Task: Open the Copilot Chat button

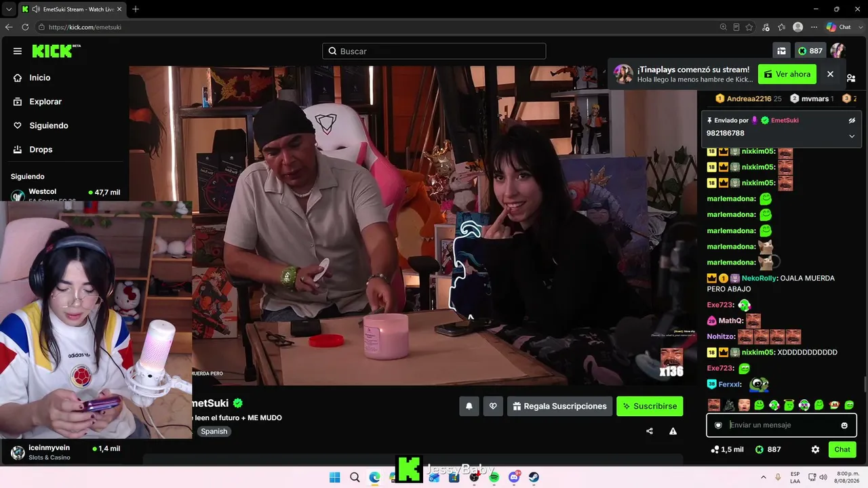Action: point(839,27)
